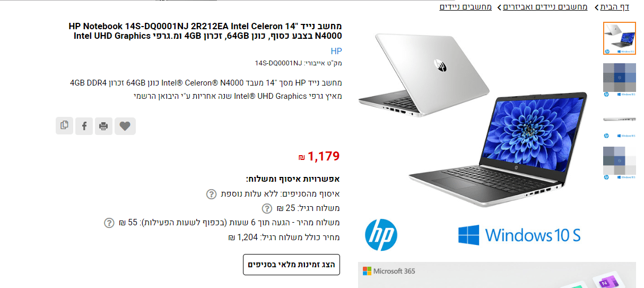Select the first highlighted product thumbnail
Viewport: 644px width, 288px height.
click(620, 38)
